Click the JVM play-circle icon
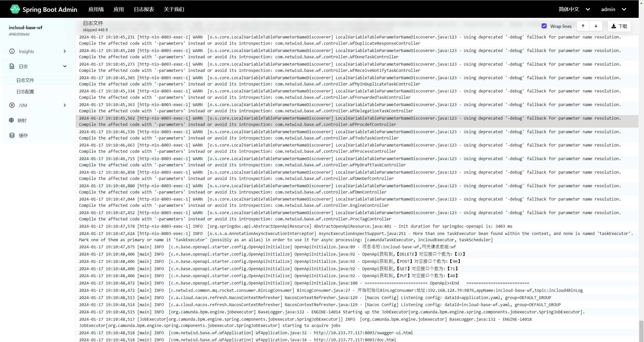This screenshot has width=644, height=342. click(12, 105)
